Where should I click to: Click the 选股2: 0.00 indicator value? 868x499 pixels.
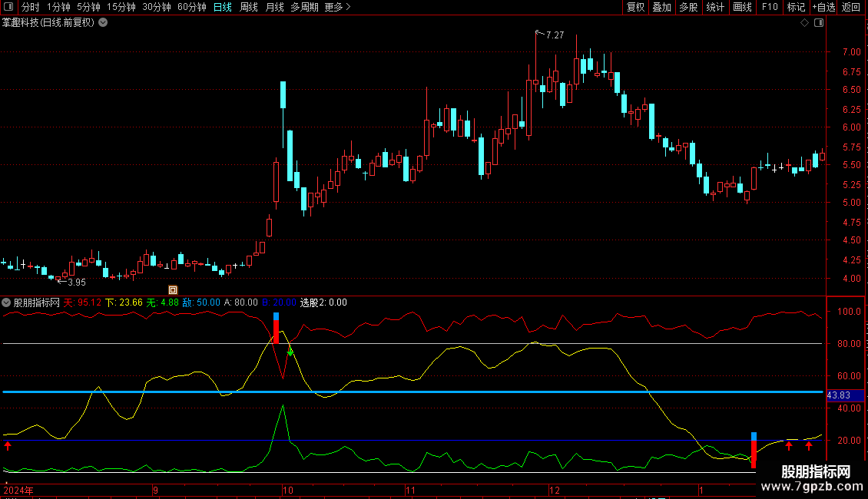(x=323, y=302)
